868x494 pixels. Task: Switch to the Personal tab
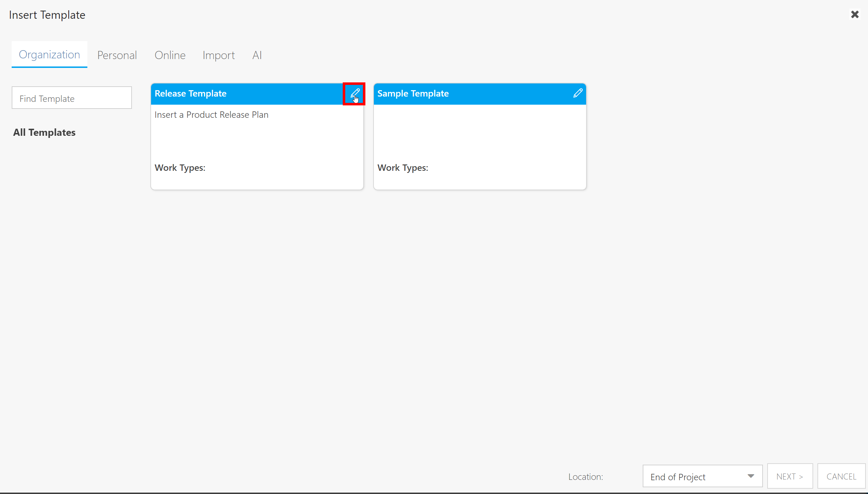[x=117, y=55]
